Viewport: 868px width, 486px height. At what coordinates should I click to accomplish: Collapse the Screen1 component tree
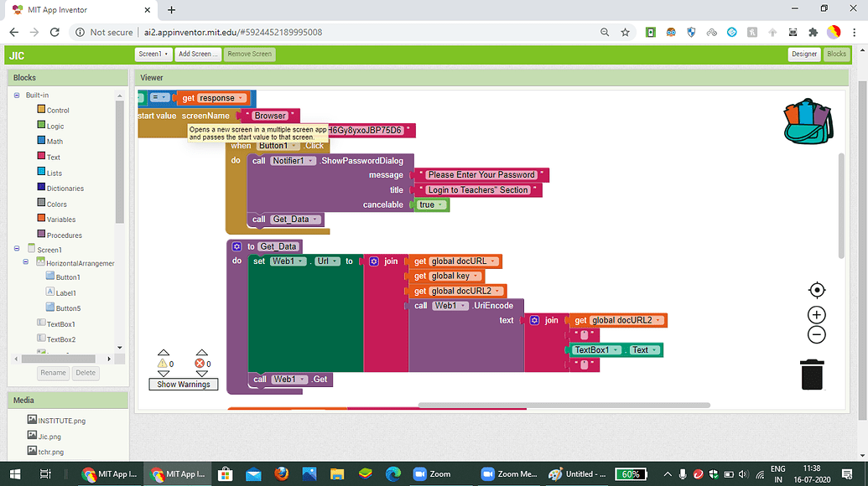click(17, 249)
